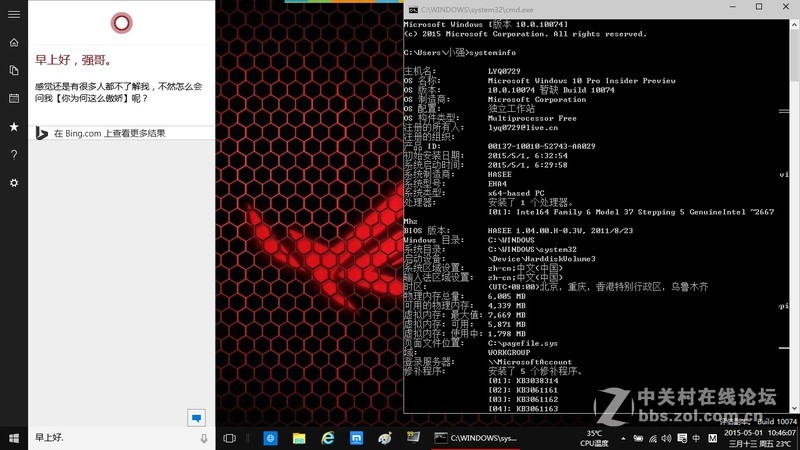Click the CPU temperature 35°C widget
The width and height of the screenshot is (800, 450).
(594, 438)
